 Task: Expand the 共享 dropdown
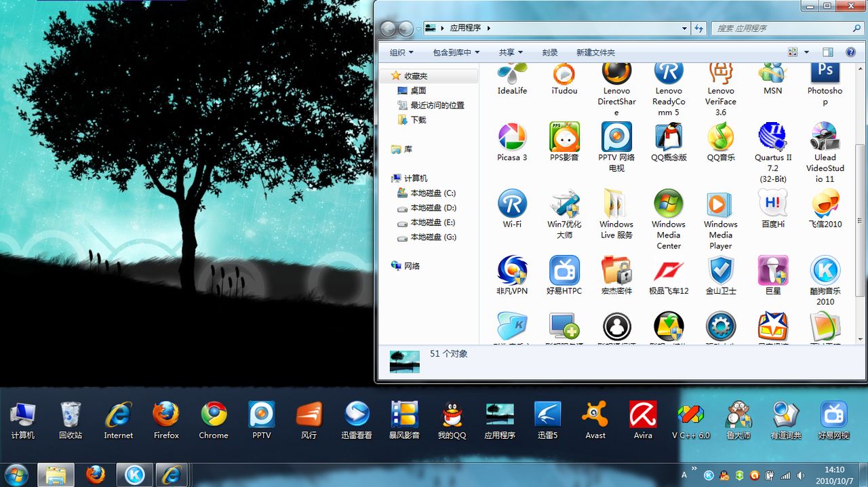coord(511,52)
